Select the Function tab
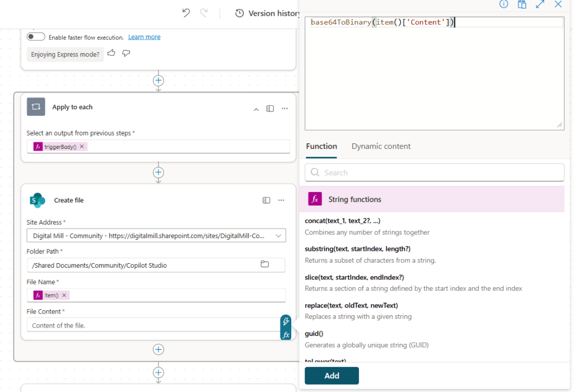 [321, 146]
